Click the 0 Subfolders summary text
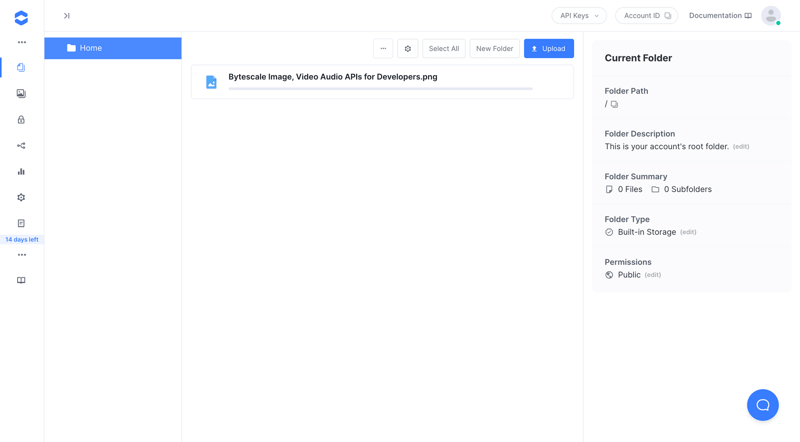The height and width of the screenshot is (442, 800). coord(687,189)
